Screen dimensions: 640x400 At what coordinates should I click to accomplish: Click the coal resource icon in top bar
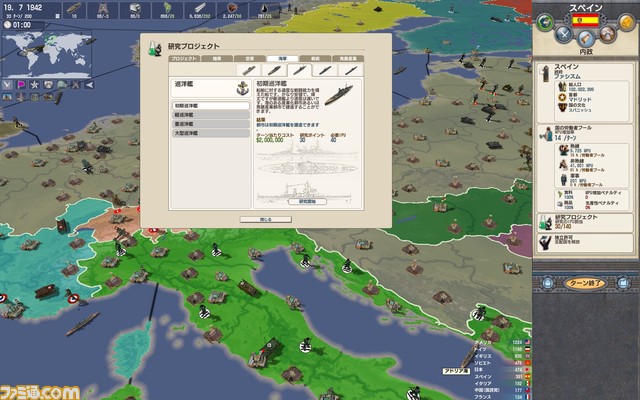point(232,8)
